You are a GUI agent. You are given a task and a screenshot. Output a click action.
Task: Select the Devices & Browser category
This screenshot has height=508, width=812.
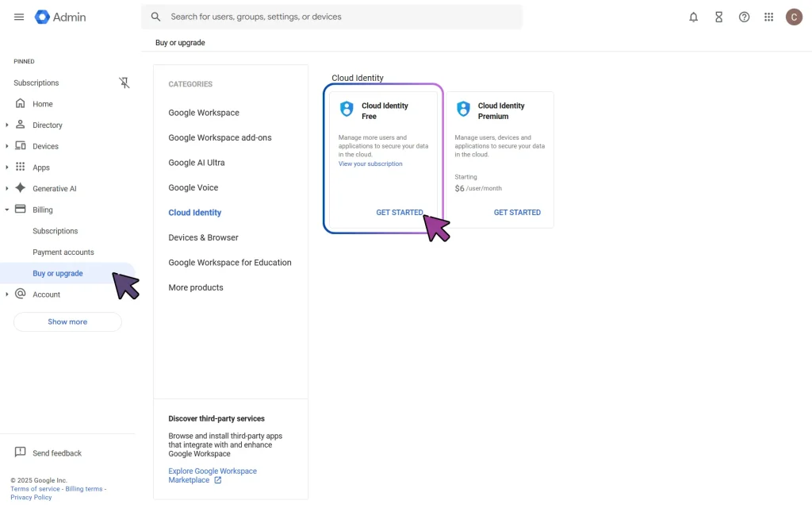[x=203, y=237]
